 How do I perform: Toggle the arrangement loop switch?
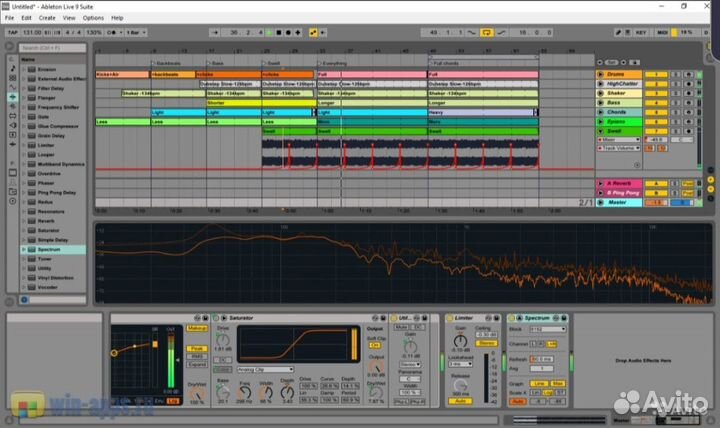pyautogui.click(x=486, y=32)
